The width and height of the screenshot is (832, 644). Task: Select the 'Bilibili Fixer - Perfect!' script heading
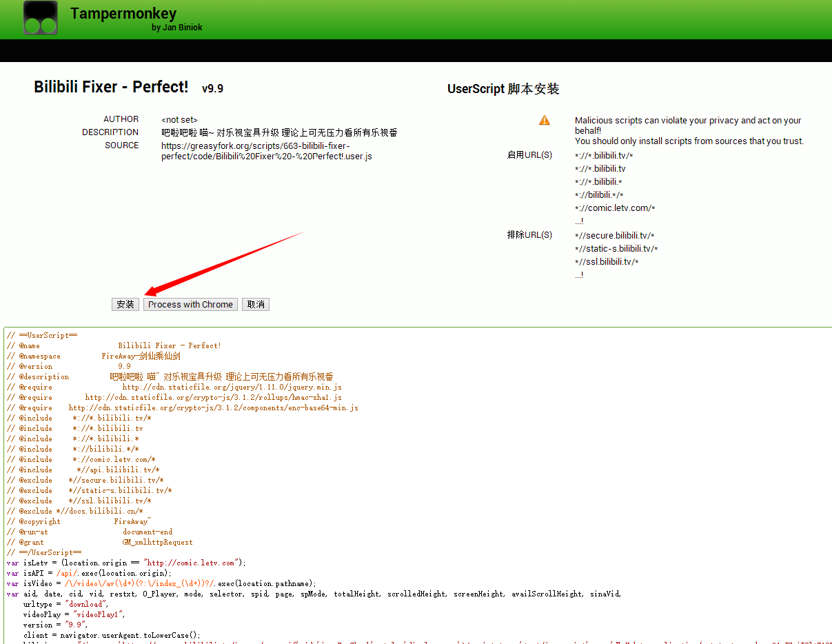coord(111,87)
